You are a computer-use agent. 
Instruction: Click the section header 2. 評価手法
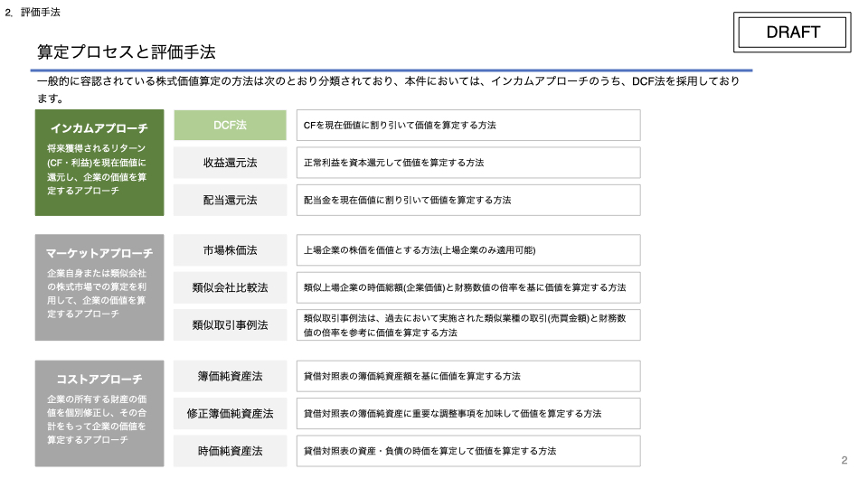coord(33,12)
